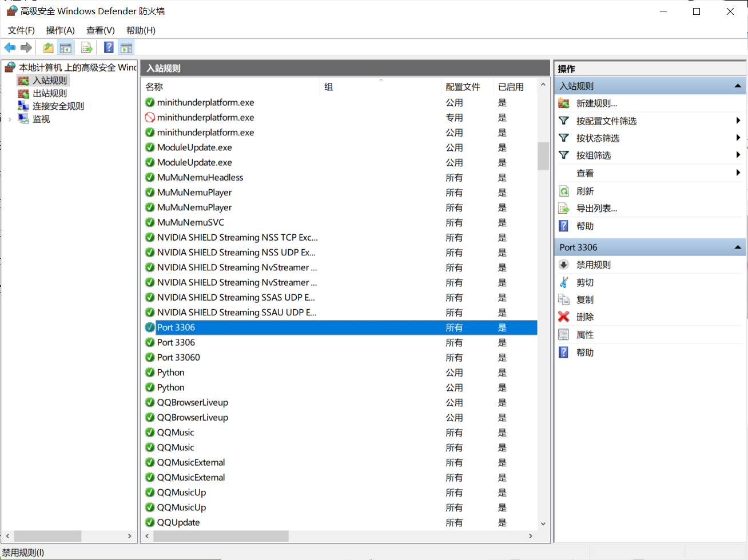The width and height of the screenshot is (748, 560).
Task: Click the 剪切 scissors icon under Port 3306
Action: [564, 282]
